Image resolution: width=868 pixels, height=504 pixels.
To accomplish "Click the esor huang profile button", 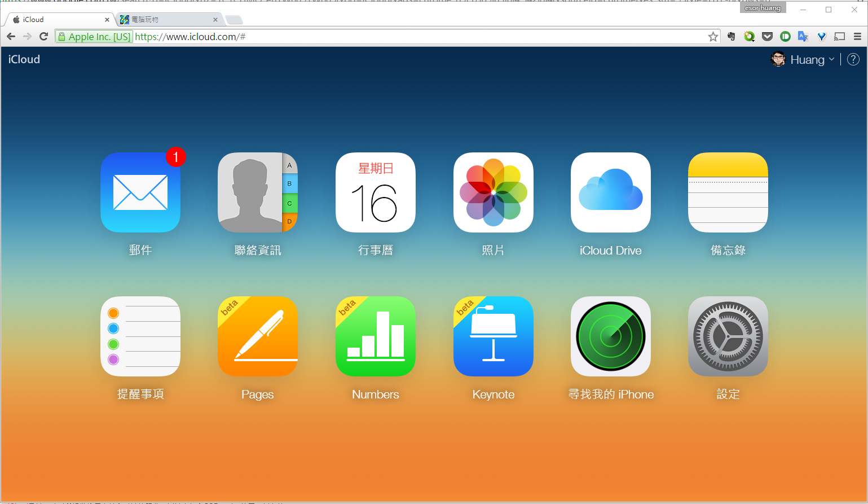I will (763, 8).
